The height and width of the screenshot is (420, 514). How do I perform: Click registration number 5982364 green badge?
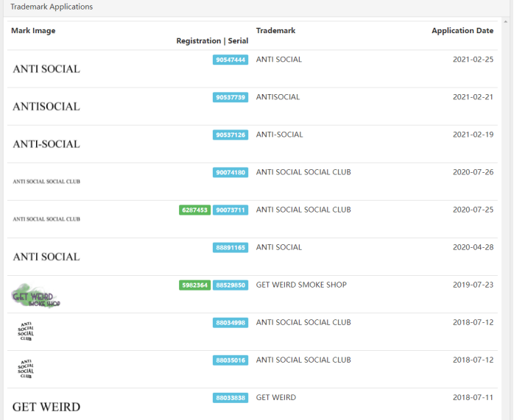pos(194,285)
